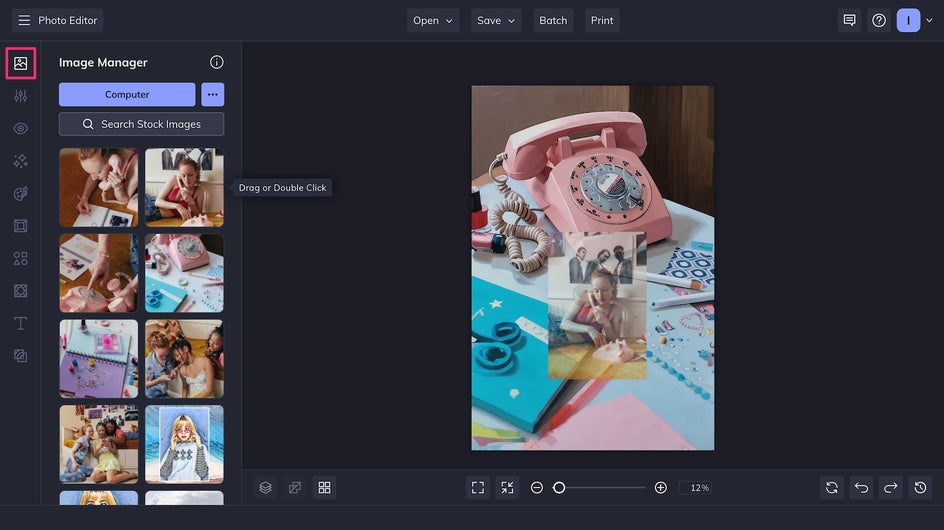The width and height of the screenshot is (944, 530).
Task: Select thumbnail of hand dialing pink phone
Action: point(99,273)
